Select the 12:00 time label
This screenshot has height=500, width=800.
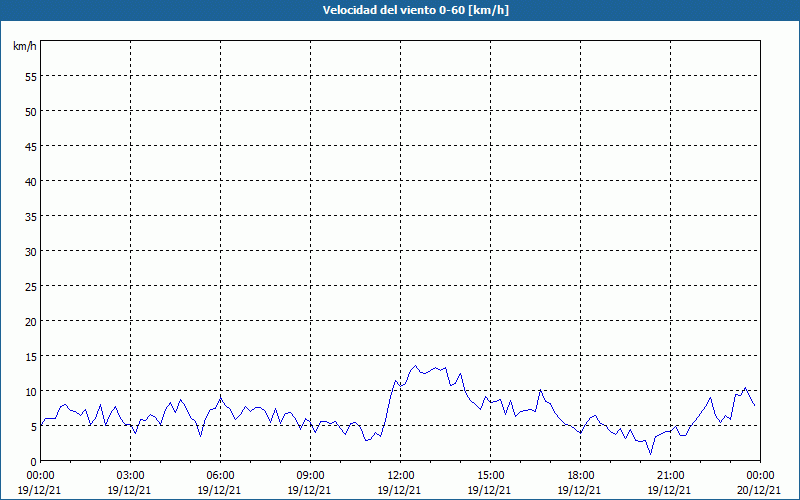pyautogui.click(x=401, y=475)
